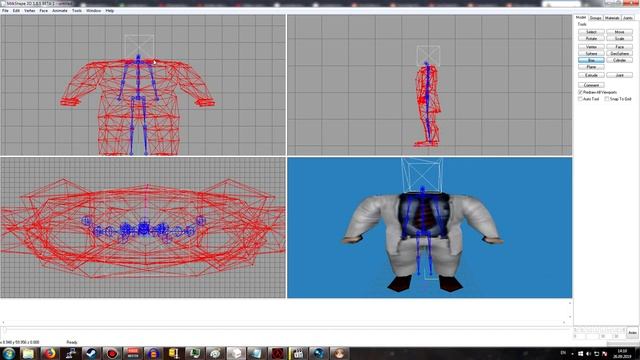This screenshot has width=640, height=360.
Task: Click the green monitor taskbar icon
Action: click(195, 353)
